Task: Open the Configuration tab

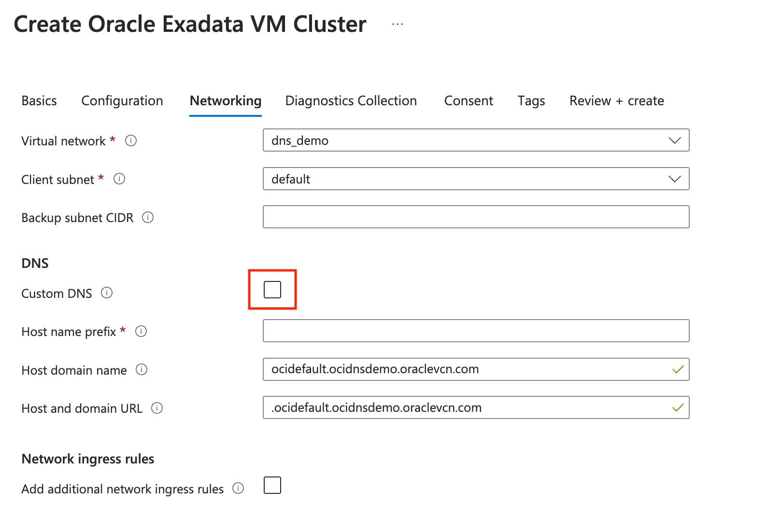Action: pyautogui.click(x=122, y=101)
